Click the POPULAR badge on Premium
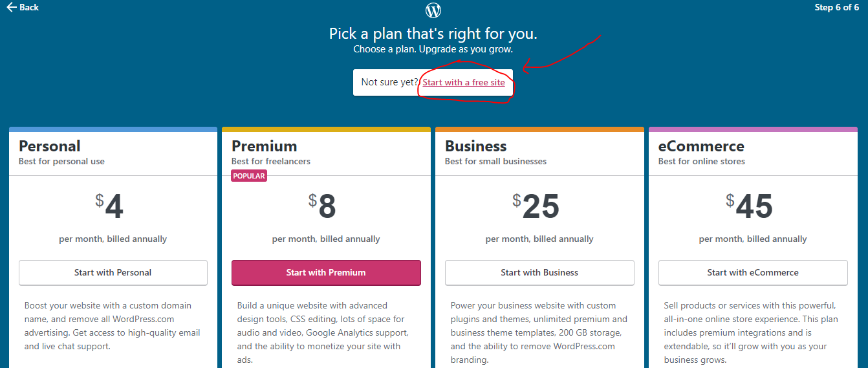 coord(249,176)
